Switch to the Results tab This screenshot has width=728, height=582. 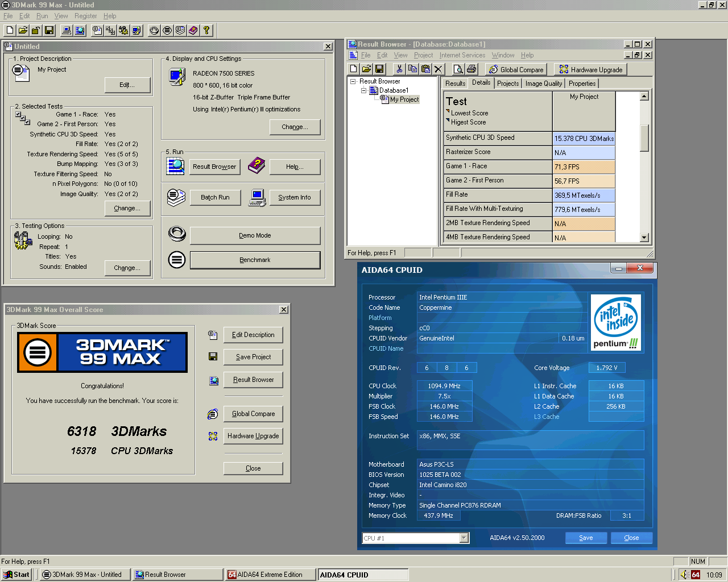click(455, 84)
